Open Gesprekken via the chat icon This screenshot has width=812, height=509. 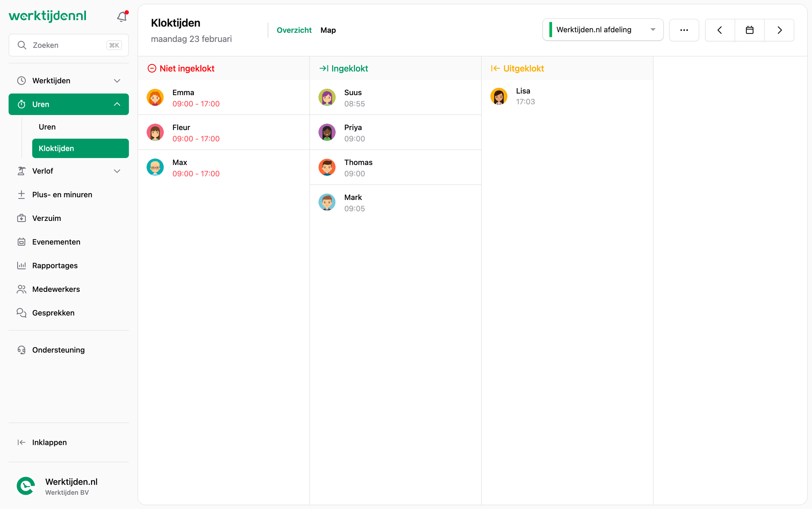[x=21, y=313]
